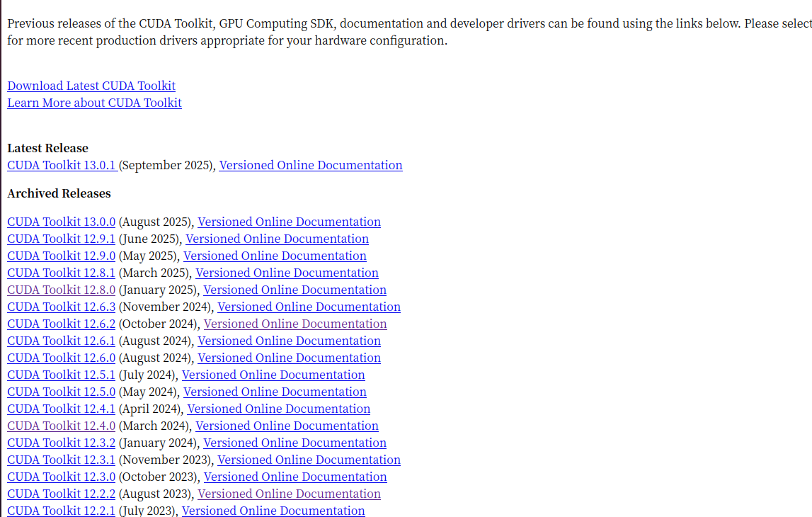Open Versioned Online Documentation for CUDA 13.0.1
The width and height of the screenshot is (812, 517).
coord(311,165)
